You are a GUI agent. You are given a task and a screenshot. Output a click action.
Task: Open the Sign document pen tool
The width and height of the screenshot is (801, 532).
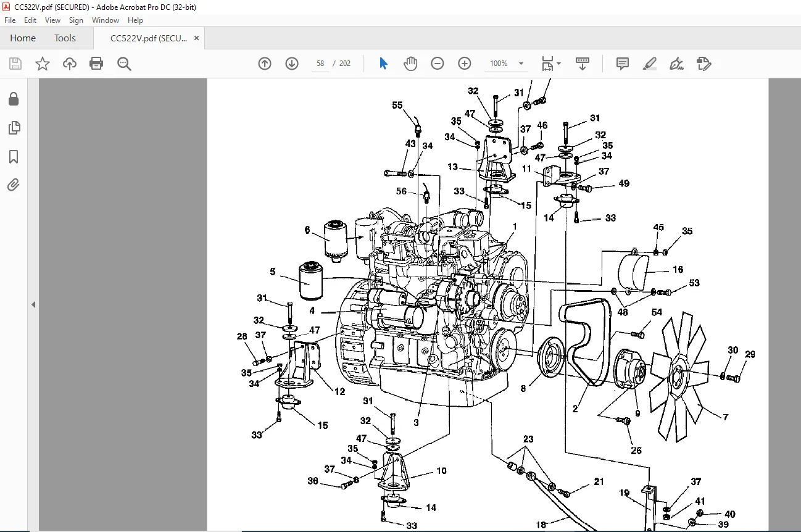pyautogui.click(x=677, y=64)
